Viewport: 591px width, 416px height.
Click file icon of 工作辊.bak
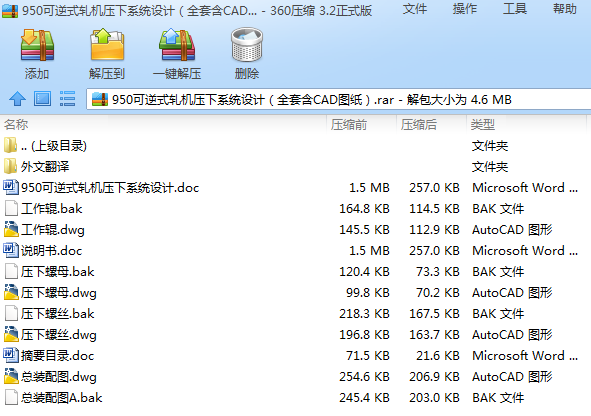pos(11,208)
